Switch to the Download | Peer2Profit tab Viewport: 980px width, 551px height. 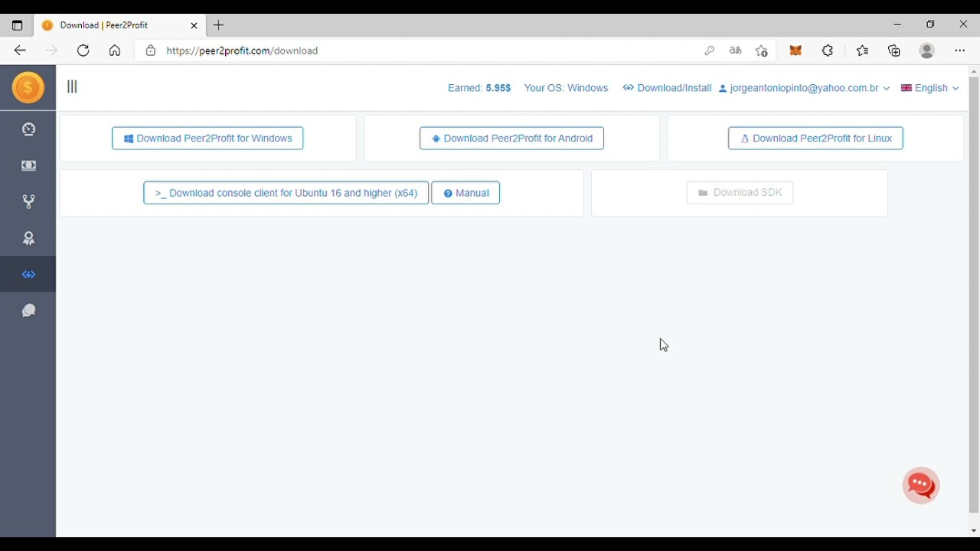click(119, 25)
